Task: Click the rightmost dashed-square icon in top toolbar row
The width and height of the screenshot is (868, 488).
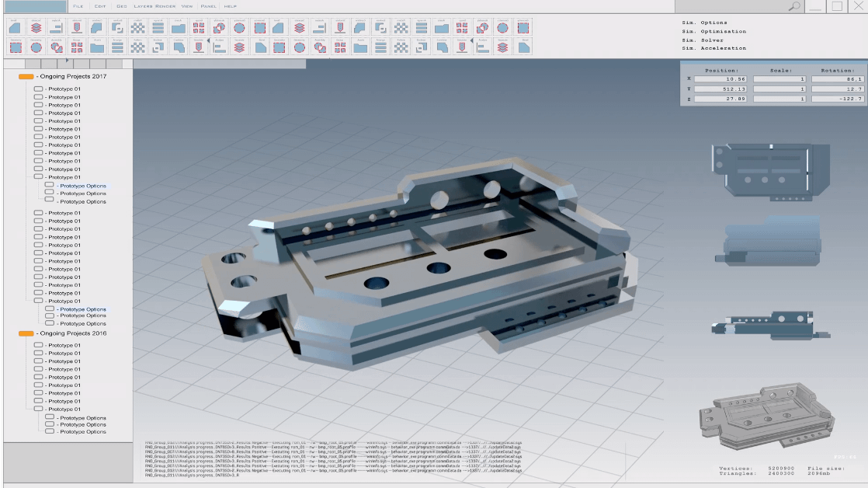Action: point(524,26)
